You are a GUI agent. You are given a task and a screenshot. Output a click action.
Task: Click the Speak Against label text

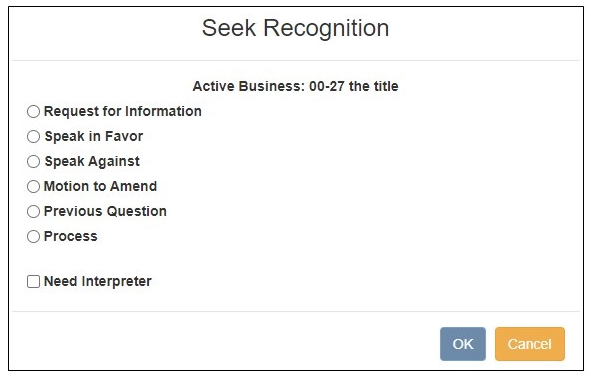tap(92, 161)
